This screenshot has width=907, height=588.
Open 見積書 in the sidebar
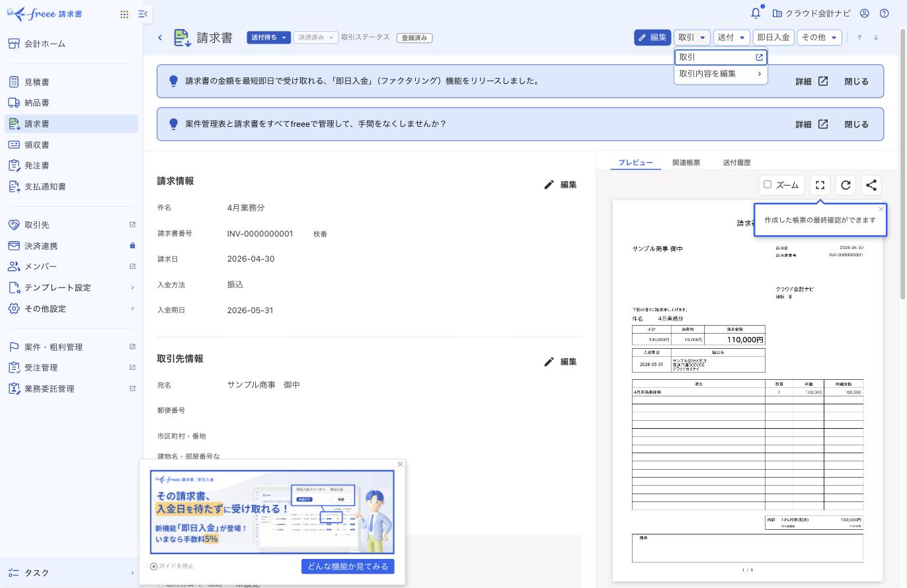click(71, 82)
